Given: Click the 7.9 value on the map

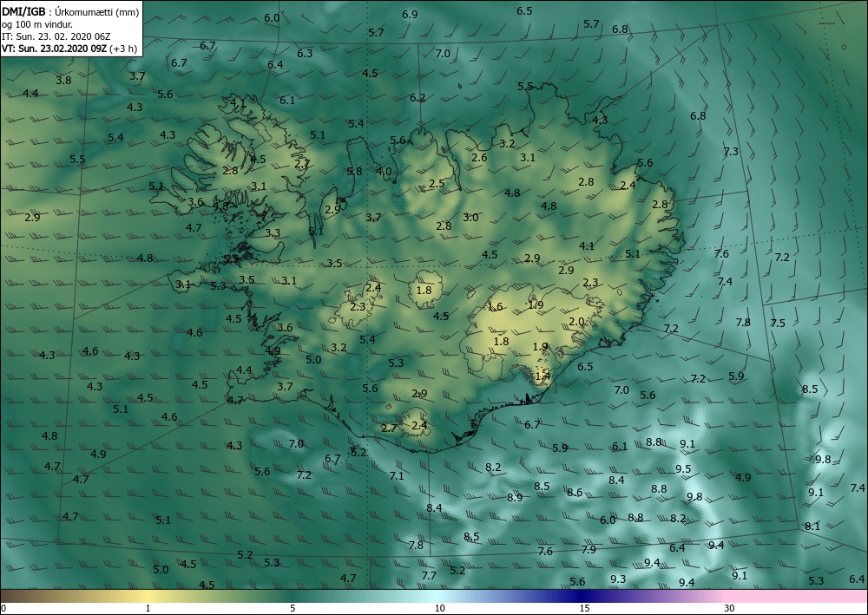Looking at the screenshot, I should [x=589, y=549].
